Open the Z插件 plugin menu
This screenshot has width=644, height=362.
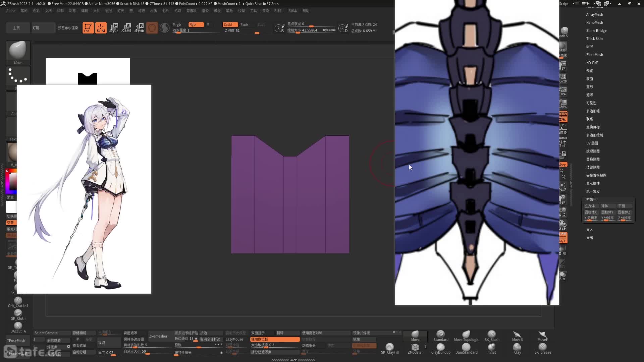click(x=279, y=11)
